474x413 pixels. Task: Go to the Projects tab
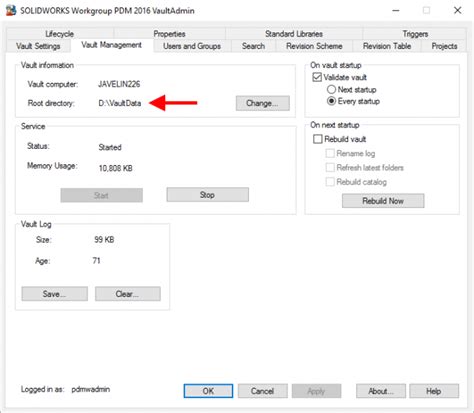pyautogui.click(x=444, y=46)
